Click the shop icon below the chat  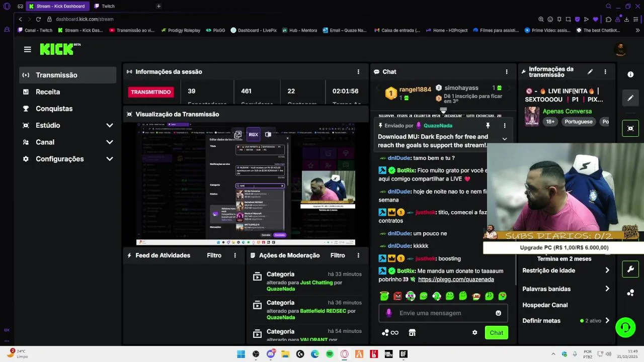pyautogui.click(x=412, y=332)
